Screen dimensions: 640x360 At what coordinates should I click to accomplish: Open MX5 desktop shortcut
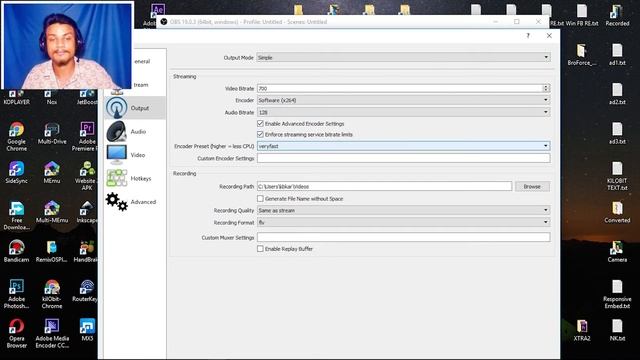(x=87, y=330)
